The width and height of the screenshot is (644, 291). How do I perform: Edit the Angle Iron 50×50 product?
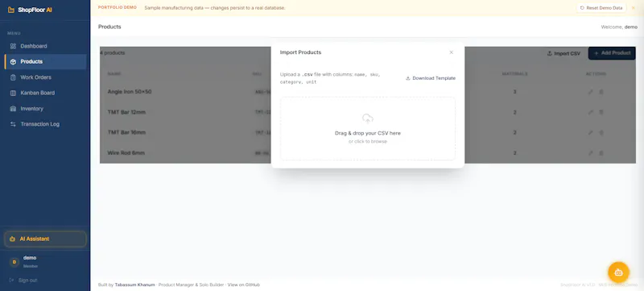pyautogui.click(x=590, y=92)
